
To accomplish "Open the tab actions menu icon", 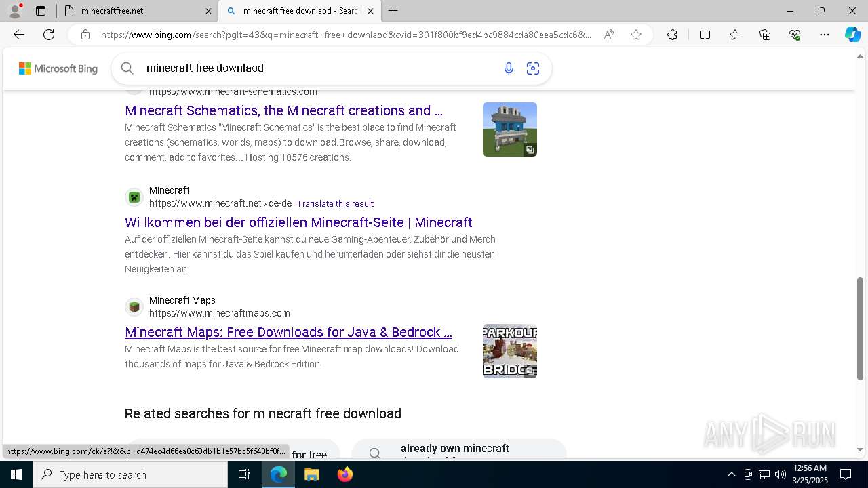I will point(41,11).
